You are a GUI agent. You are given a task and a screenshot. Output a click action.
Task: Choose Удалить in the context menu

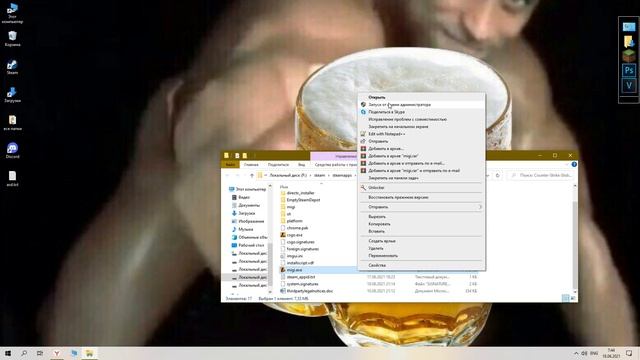(422, 248)
